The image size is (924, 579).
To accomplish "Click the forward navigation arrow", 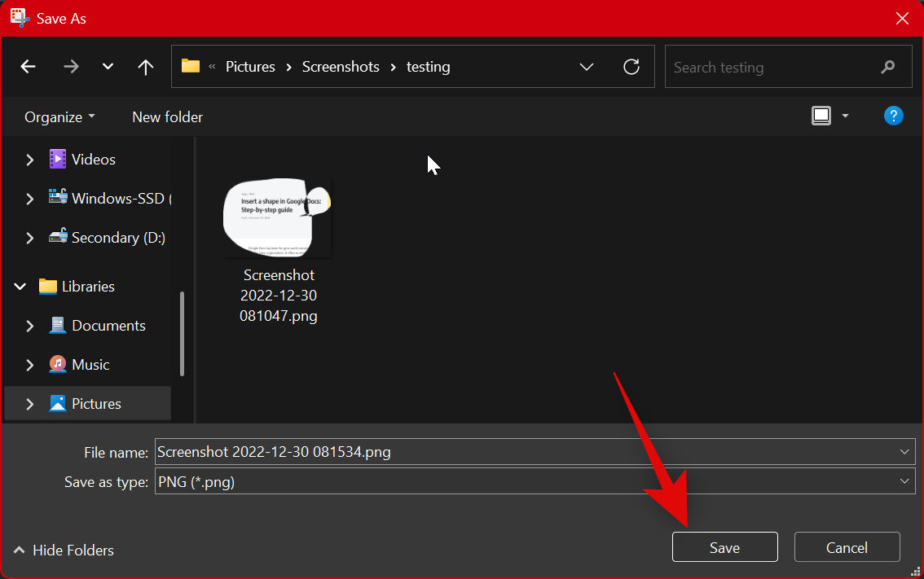I will tap(71, 67).
